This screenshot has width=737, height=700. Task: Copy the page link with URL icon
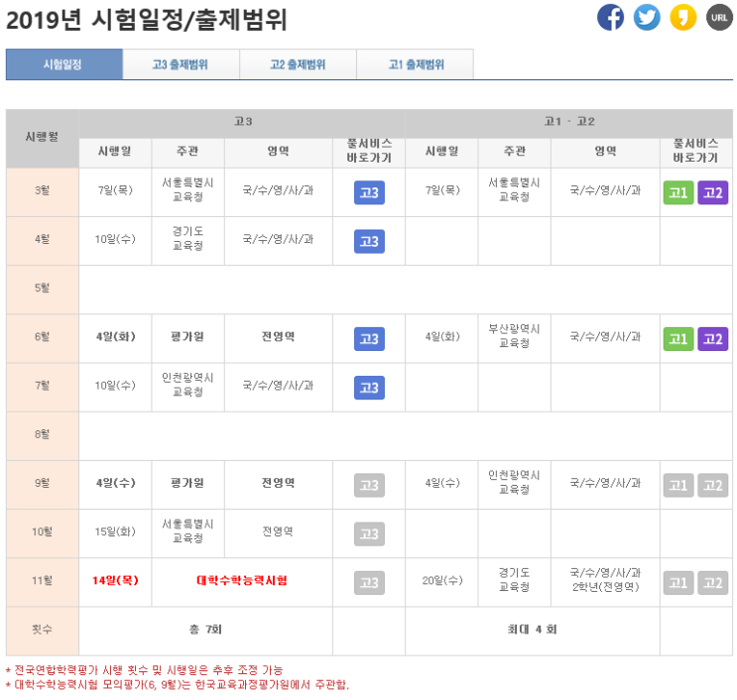(x=719, y=18)
